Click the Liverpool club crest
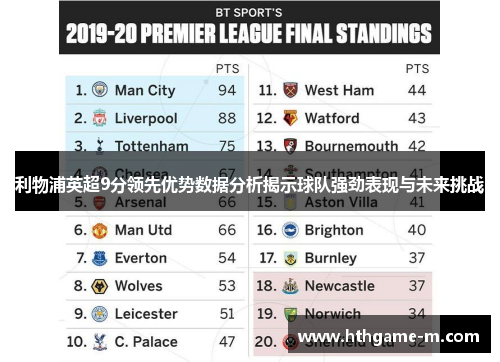The height and width of the screenshot is (362, 500). click(99, 118)
